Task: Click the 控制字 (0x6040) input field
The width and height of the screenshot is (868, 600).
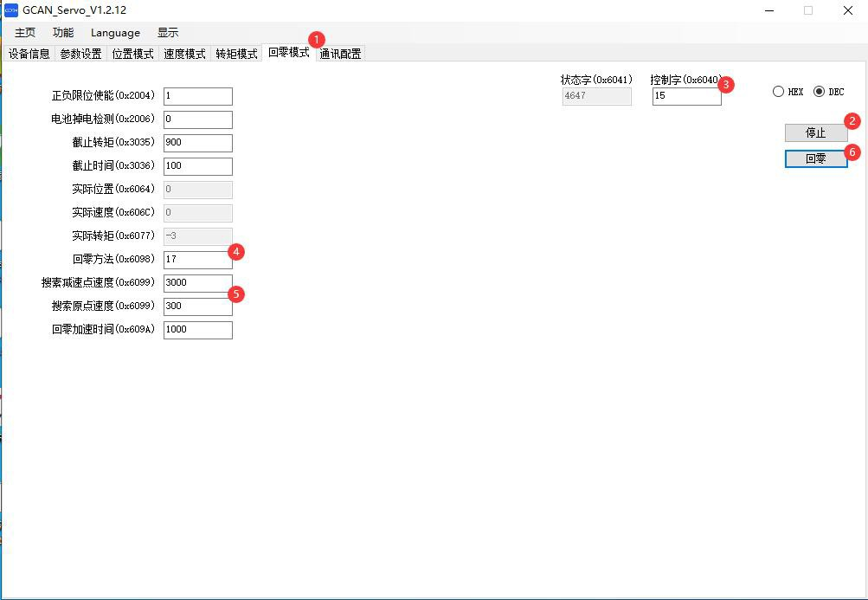Action: pyautogui.click(x=686, y=96)
